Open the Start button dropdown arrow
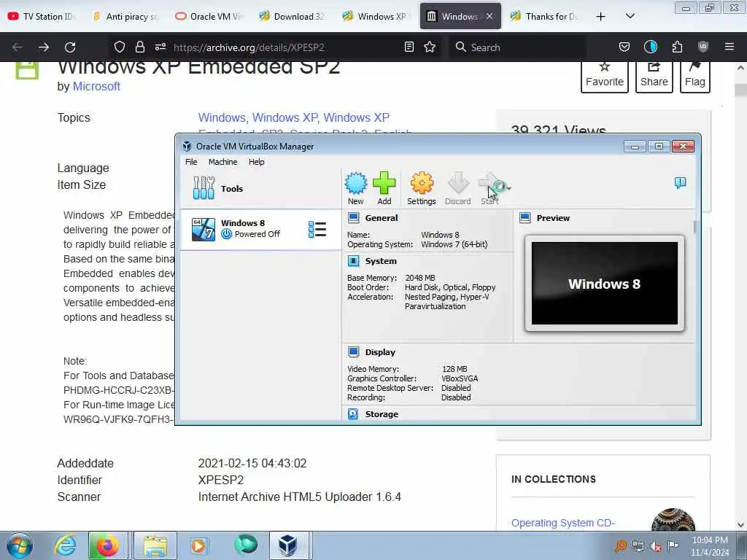 pos(509,189)
